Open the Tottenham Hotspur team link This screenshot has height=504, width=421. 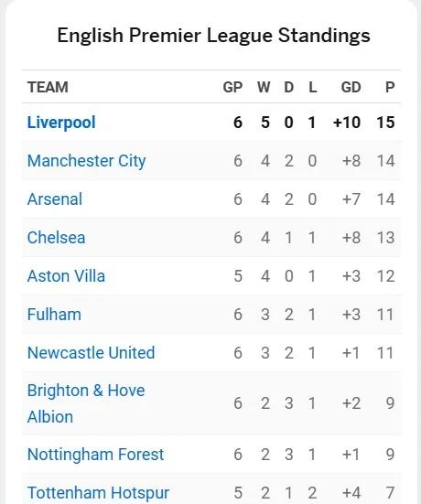[98, 493]
